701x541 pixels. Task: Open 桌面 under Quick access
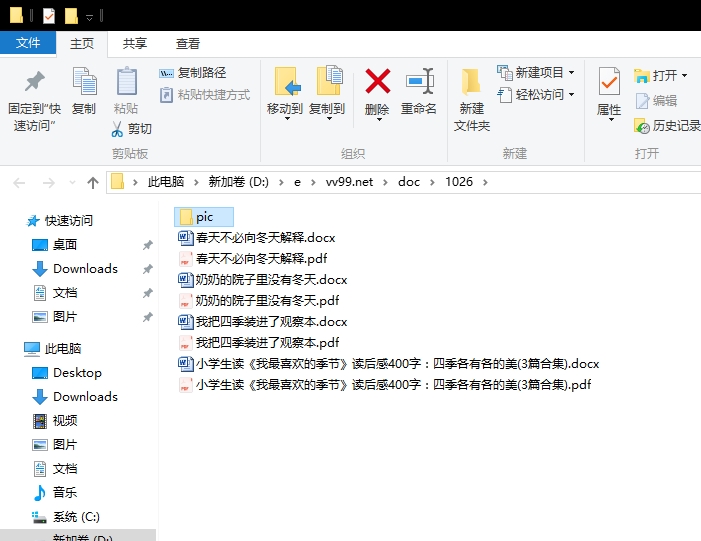pyautogui.click(x=55, y=245)
